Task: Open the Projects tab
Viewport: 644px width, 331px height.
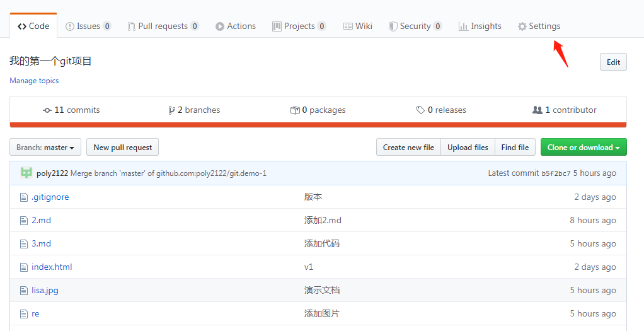Action: coord(299,26)
